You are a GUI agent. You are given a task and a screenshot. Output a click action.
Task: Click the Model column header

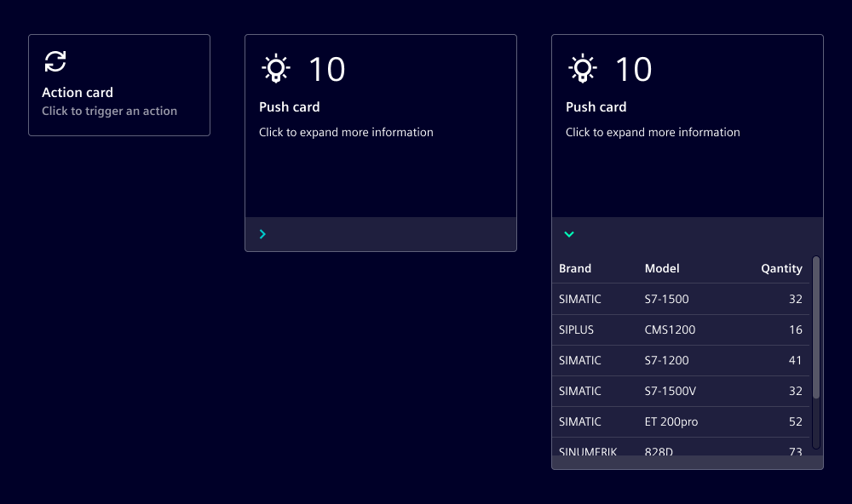[x=662, y=268]
